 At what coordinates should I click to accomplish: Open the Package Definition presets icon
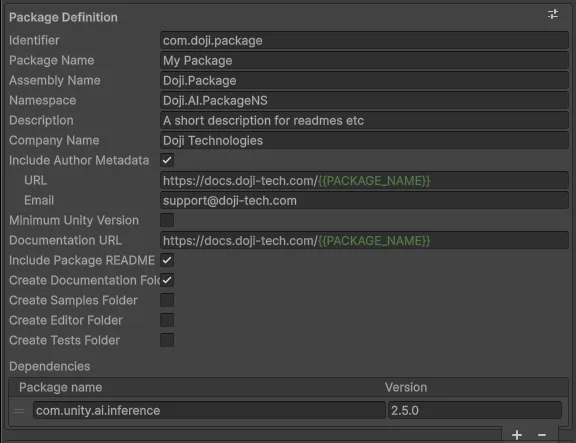click(x=552, y=14)
